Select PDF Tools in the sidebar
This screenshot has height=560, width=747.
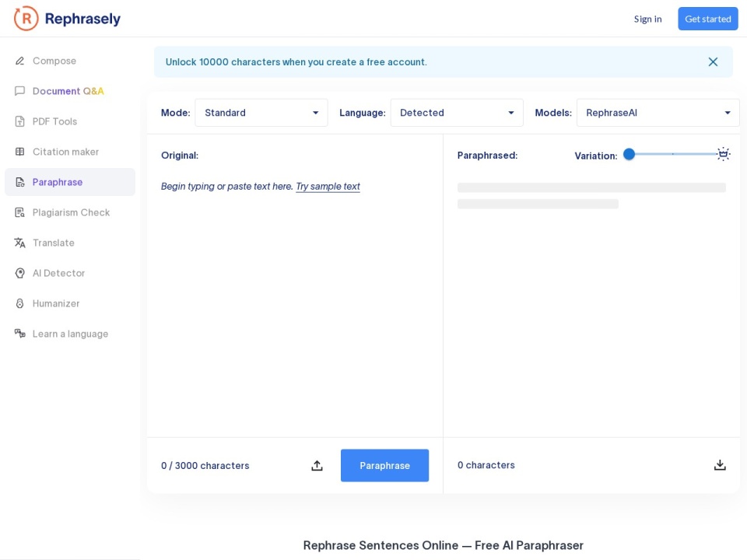pyautogui.click(x=70, y=121)
